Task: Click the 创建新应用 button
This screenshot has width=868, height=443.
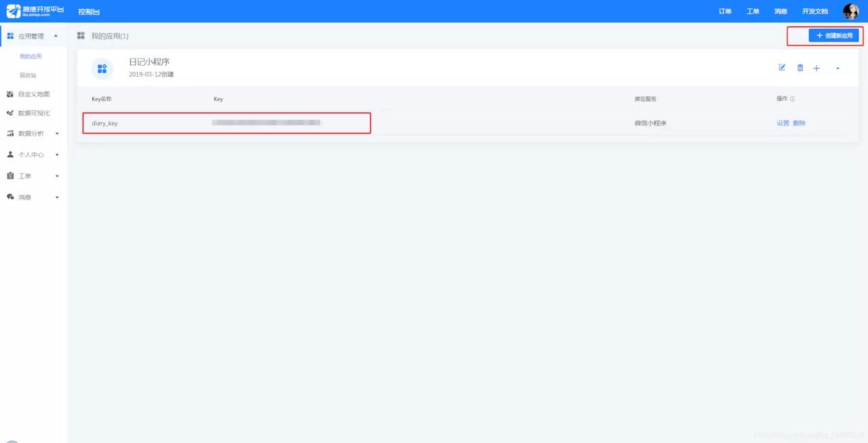Action: (x=835, y=35)
